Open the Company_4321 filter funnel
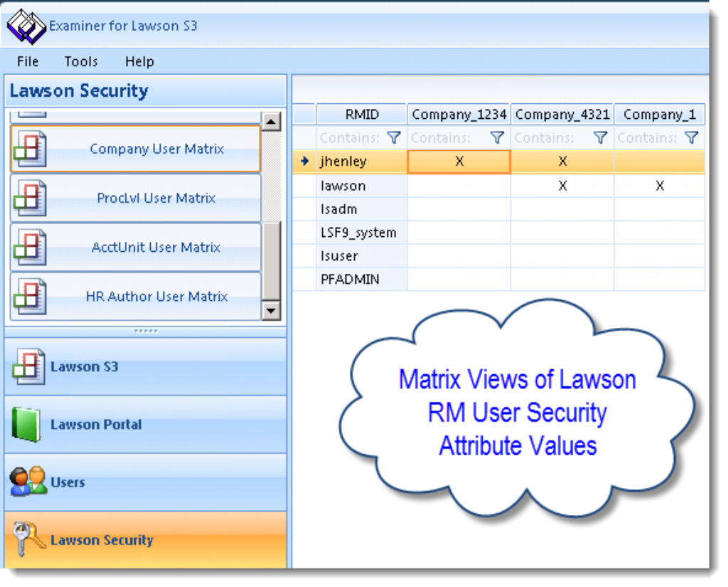 tap(601, 138)
